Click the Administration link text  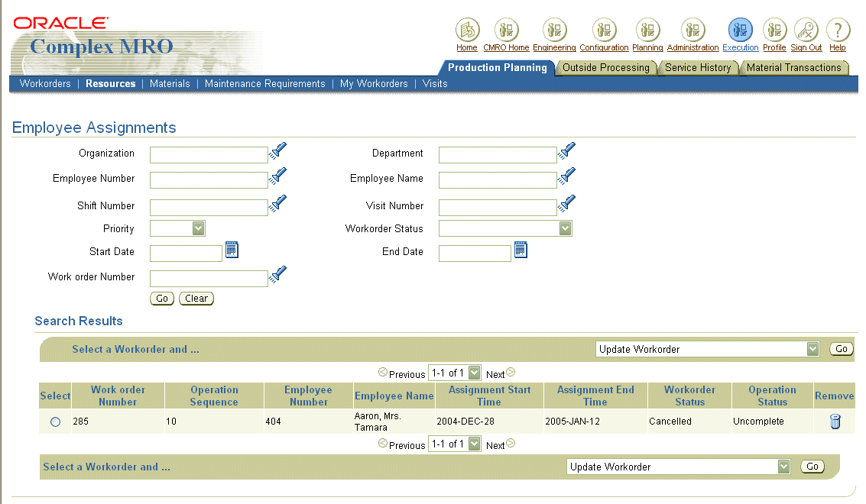tap(692, 48)
